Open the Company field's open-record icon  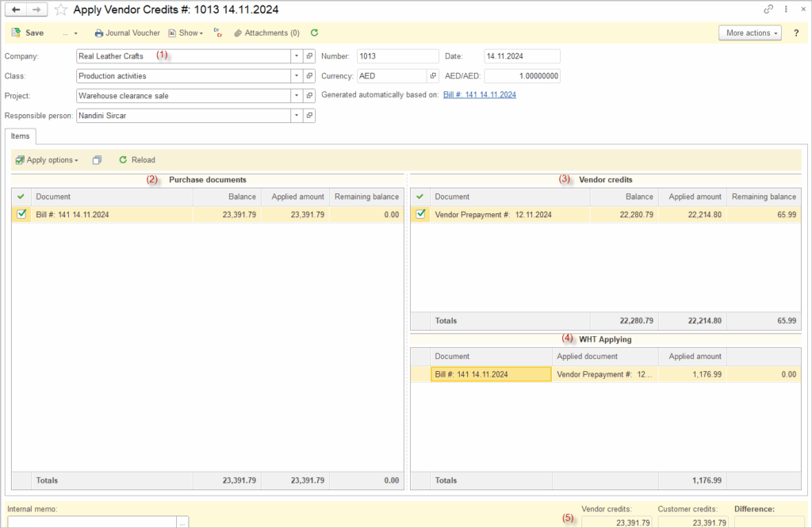[309, 56]
